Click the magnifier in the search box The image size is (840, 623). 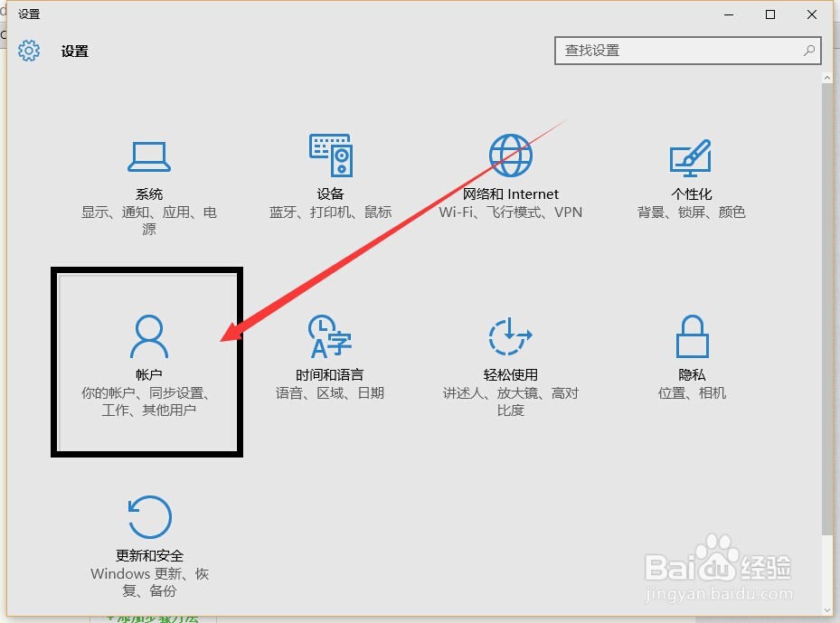(809, 52)
